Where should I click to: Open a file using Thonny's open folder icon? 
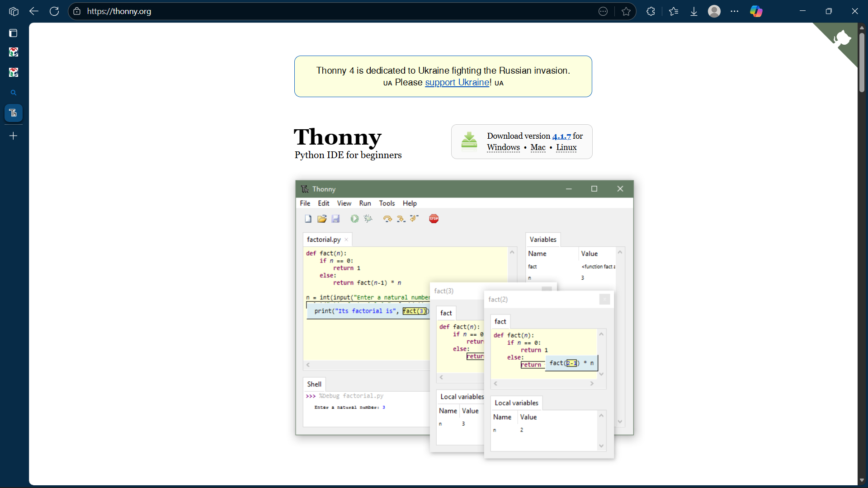(322, 218)
